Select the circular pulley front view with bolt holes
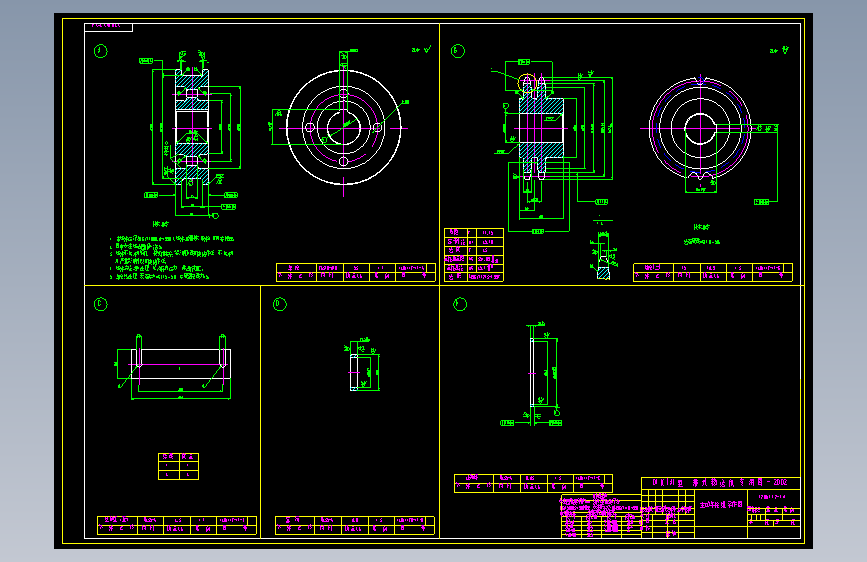 click(x=343, y=128)
